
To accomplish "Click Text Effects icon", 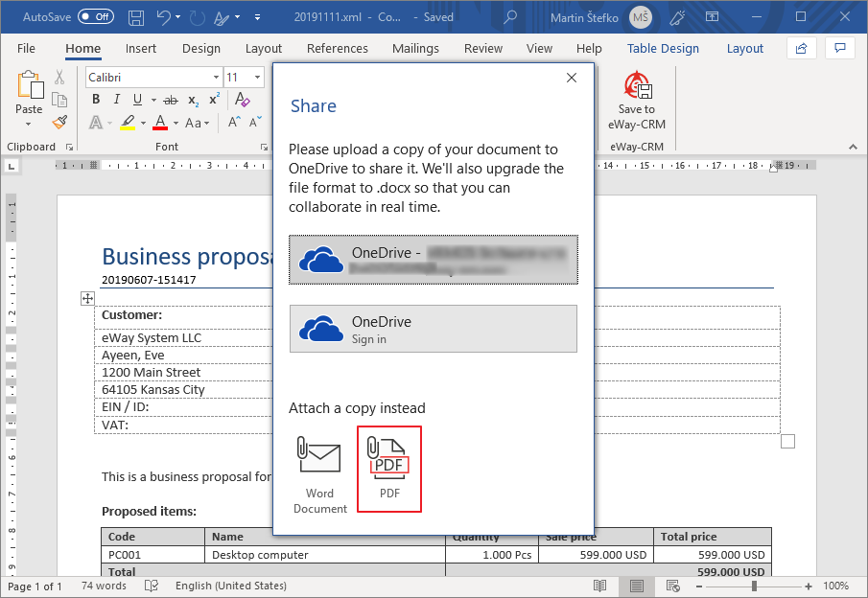I will pyautogui.click(x=96, y=123).
